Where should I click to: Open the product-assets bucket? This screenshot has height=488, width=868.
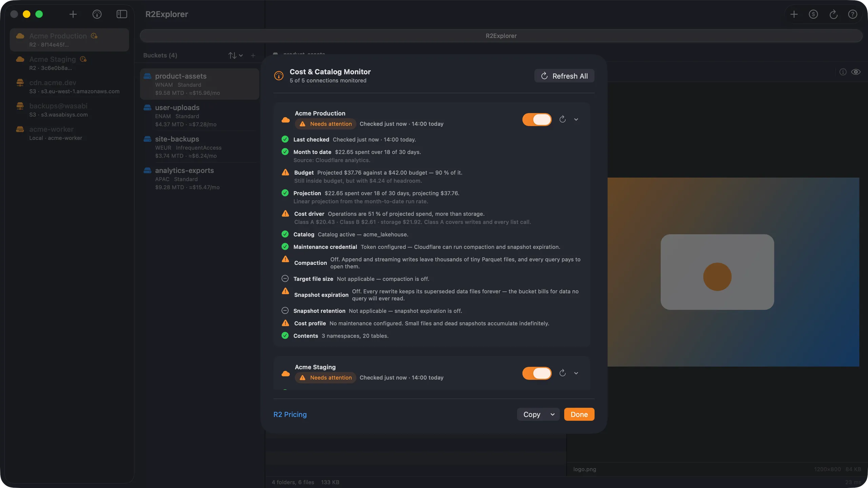(x=199, y=84)
